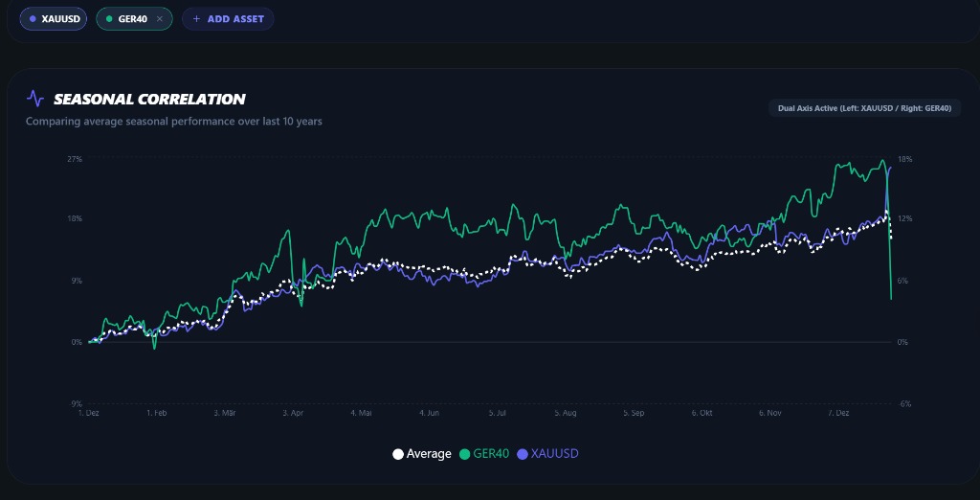Viewport: 980px width, 500px height.
Task: Click the green dot in GER40 chip
Action: click(110, 19)
